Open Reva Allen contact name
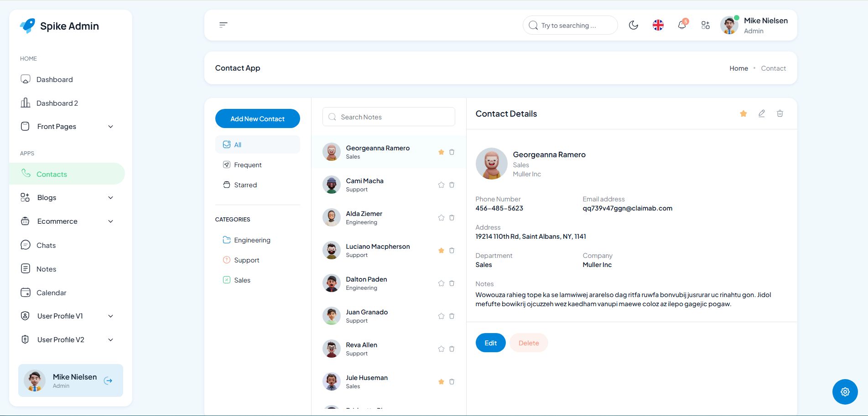868x416 pixels. (361, 345)
